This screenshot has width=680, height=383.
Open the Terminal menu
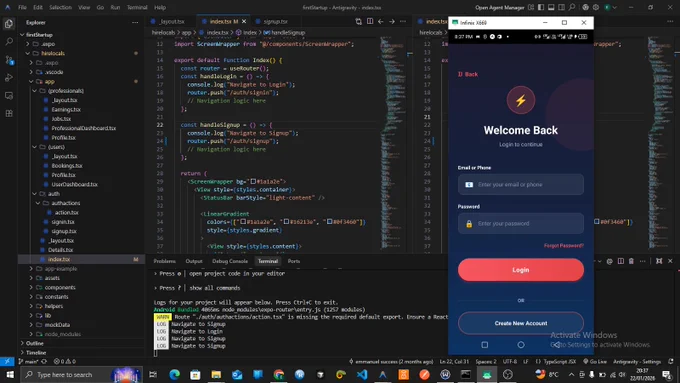(x=137, y=7)
